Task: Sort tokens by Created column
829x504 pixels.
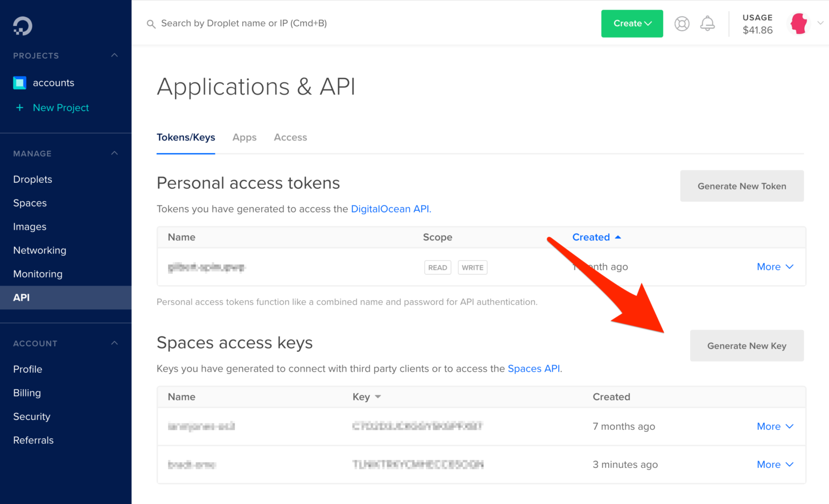Action: coord(596,237)
